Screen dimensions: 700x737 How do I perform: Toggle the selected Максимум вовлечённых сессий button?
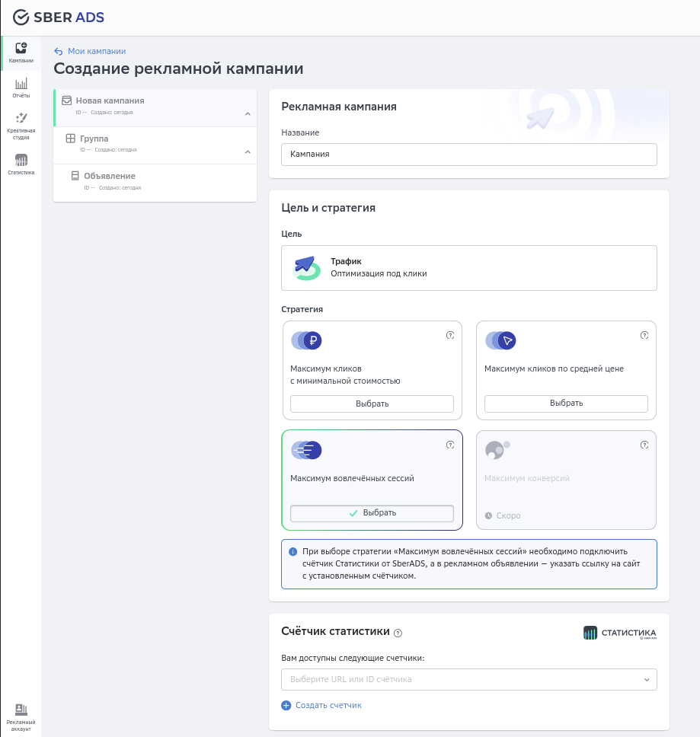(372, 513)
